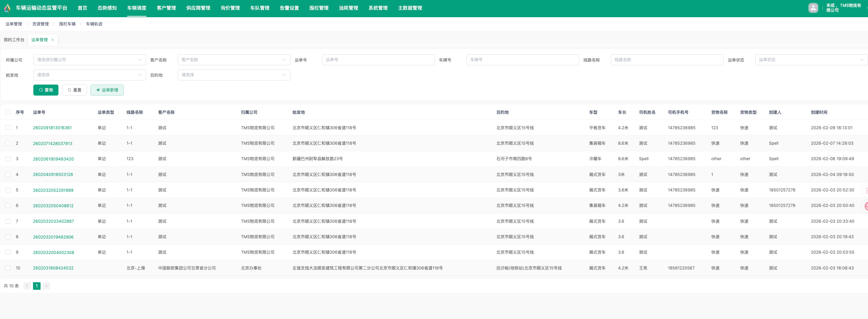The image size is (868, 319).
Task: Expand the 目的地 dropdown
Action: [x=234, y=75]
